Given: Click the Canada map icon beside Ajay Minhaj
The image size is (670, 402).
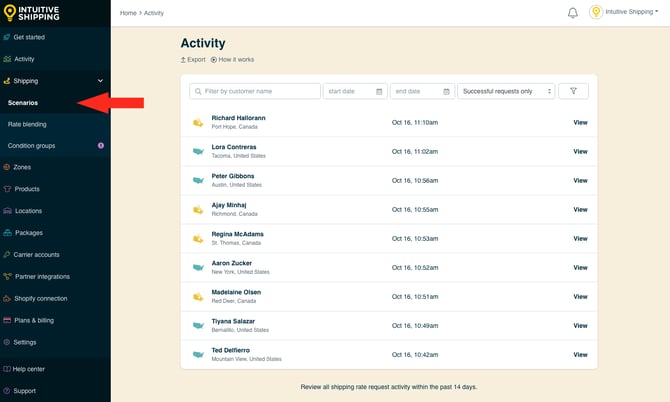Looking at the screenshot, I should [198, 210].
